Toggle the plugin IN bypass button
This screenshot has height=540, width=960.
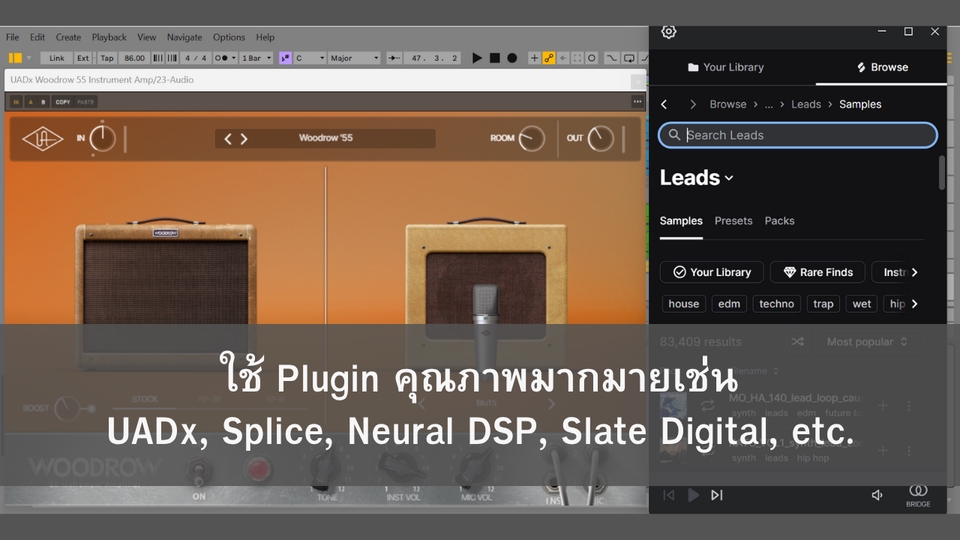pos(16,102)
